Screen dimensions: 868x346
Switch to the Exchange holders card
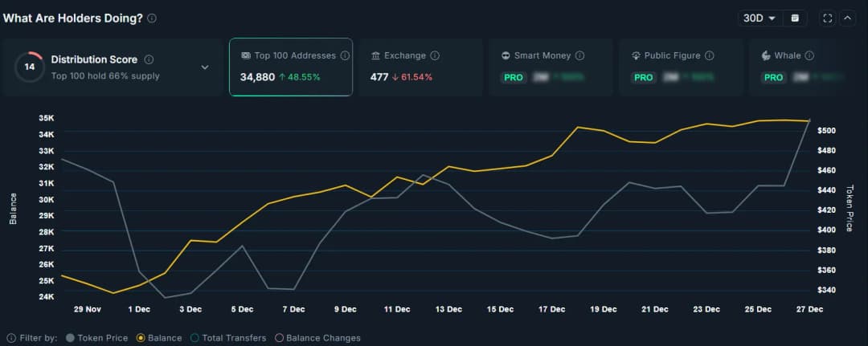420,67
